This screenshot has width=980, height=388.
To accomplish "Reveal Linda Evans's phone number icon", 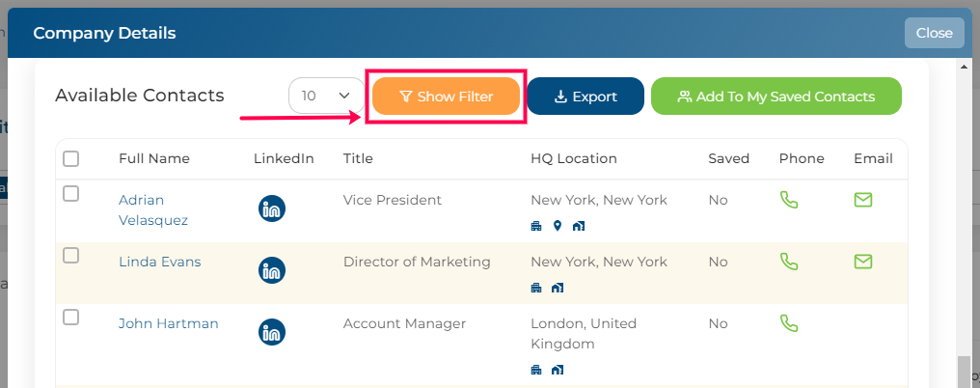I will 789,262.
